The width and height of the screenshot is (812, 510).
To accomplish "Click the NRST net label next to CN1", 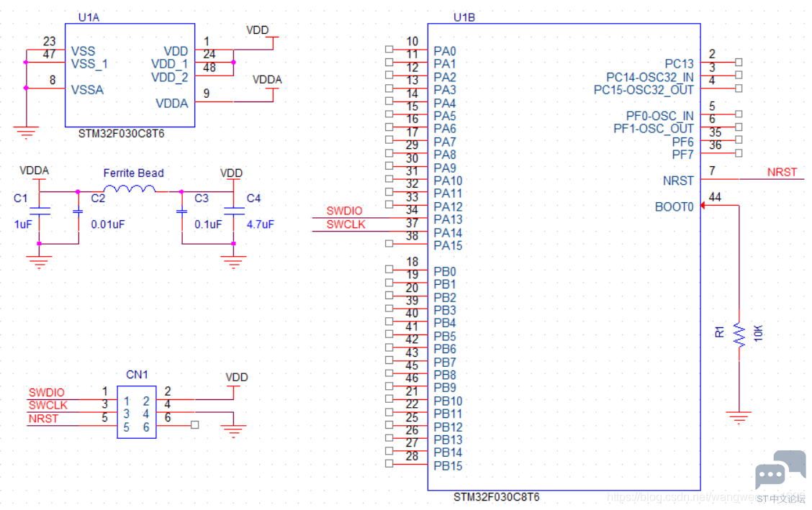I will click(43, 419).
